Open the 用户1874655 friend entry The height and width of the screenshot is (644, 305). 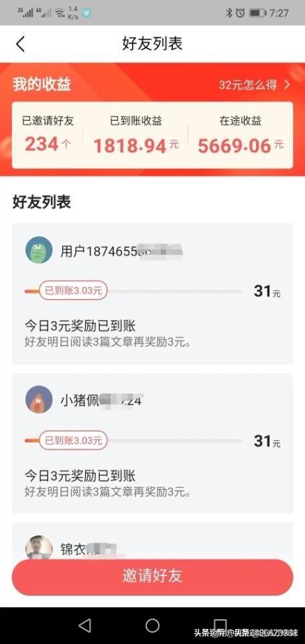click(x=152, y=294)
